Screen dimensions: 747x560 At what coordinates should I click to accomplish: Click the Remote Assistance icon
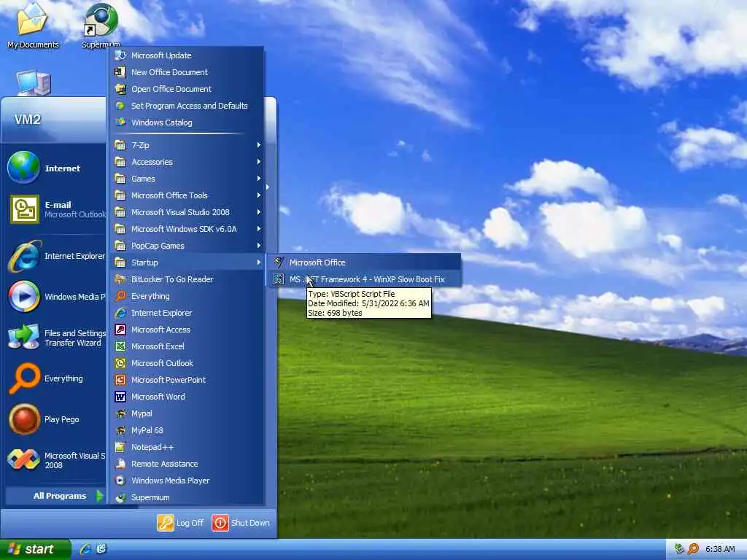[x=120, y=464]
